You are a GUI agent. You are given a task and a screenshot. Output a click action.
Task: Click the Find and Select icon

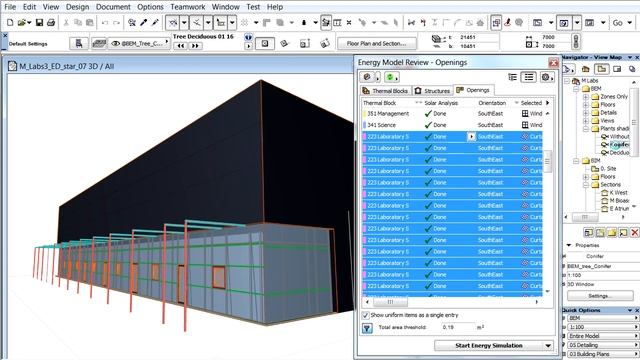[132, 23]
